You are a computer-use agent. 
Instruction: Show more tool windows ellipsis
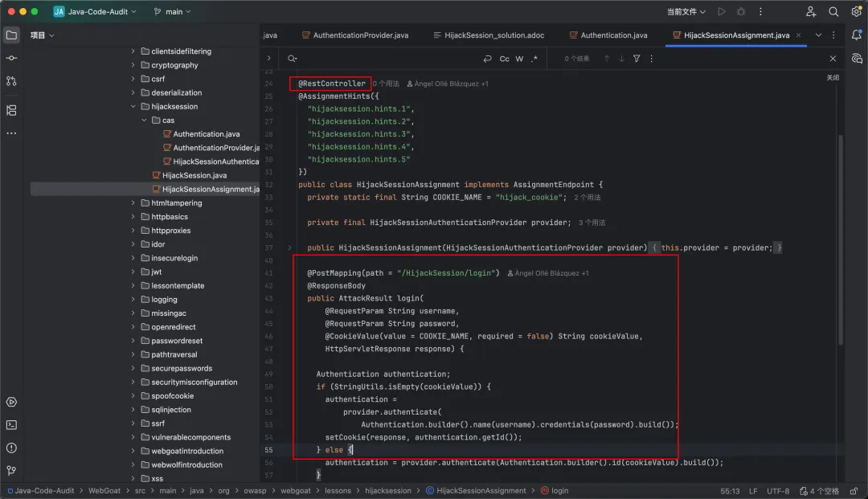click(11, 133)
